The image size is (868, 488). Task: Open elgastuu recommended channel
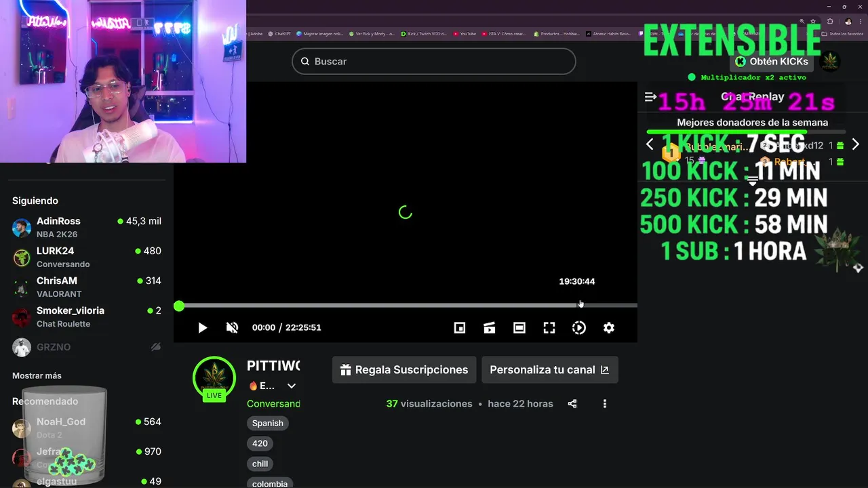86,481
